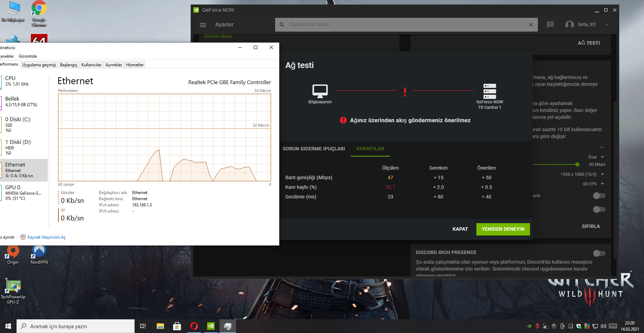Click the network icon in the system tray
This screenshot has height=333, width=644.
[x=595, y=326]
